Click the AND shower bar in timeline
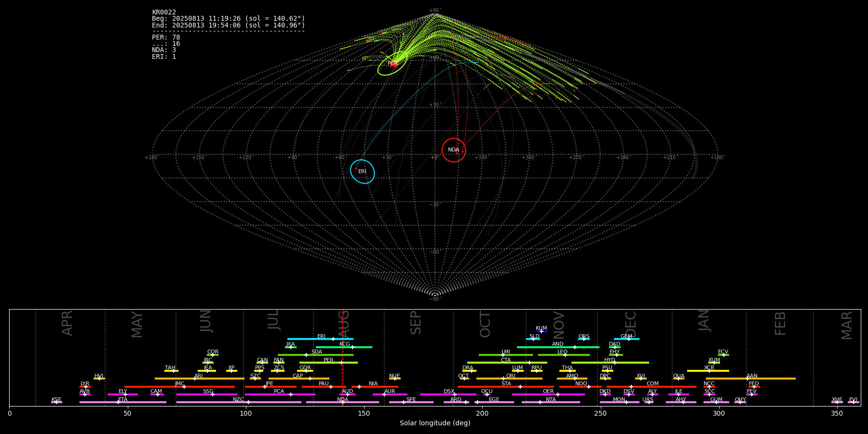 pos(558,347)
